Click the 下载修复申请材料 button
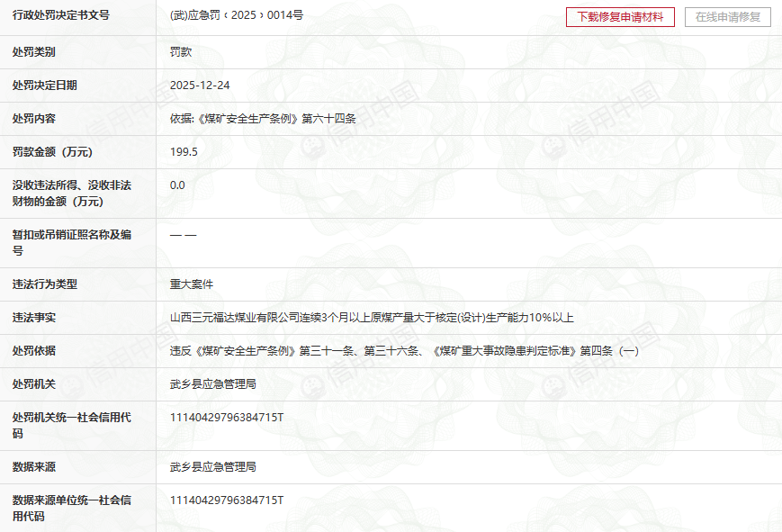The image size is (782, 532). [620, 17]
